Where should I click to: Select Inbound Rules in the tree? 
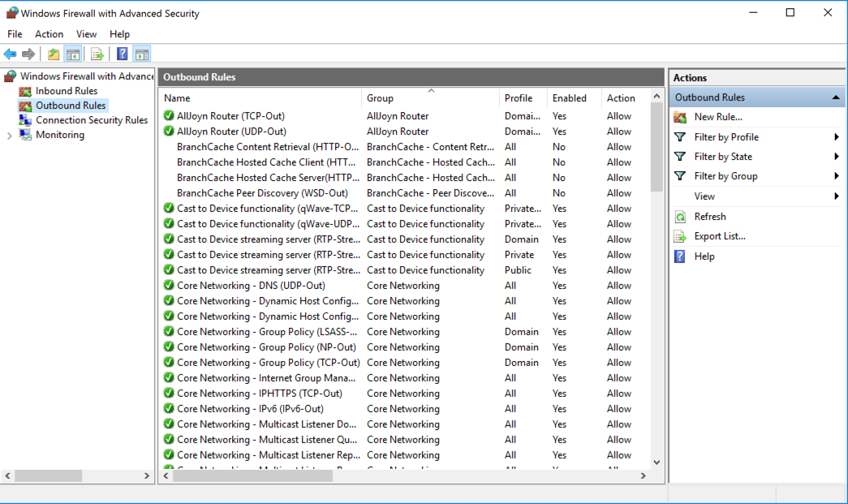(67, 91)
